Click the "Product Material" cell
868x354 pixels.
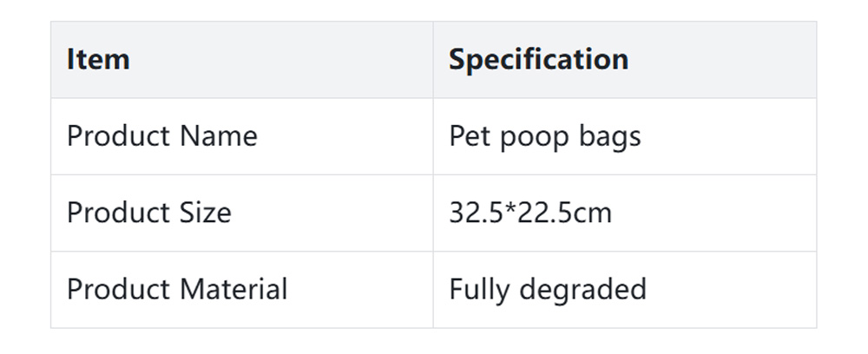point(176,289)
